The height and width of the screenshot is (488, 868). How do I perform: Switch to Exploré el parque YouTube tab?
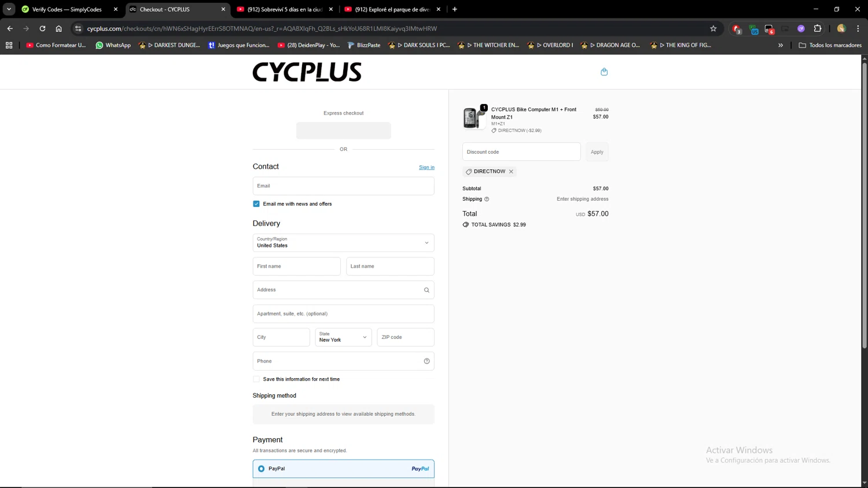click(393, 9)
